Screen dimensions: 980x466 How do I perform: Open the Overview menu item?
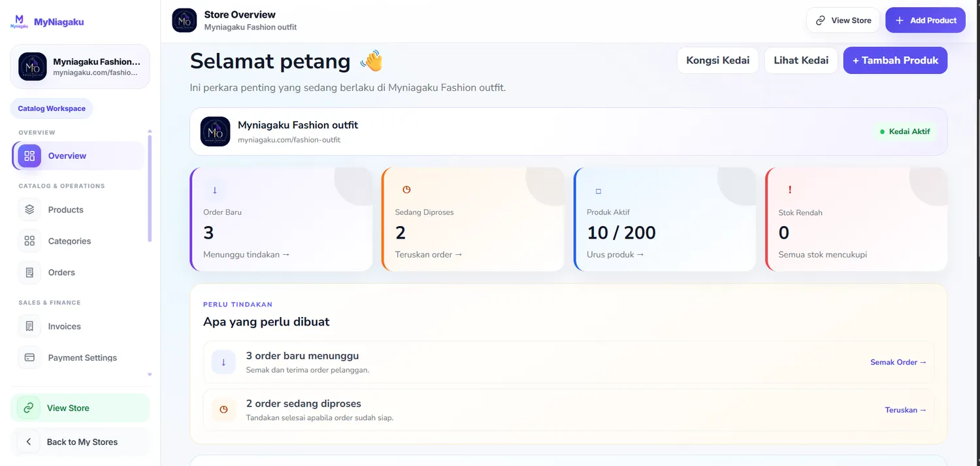78,156
